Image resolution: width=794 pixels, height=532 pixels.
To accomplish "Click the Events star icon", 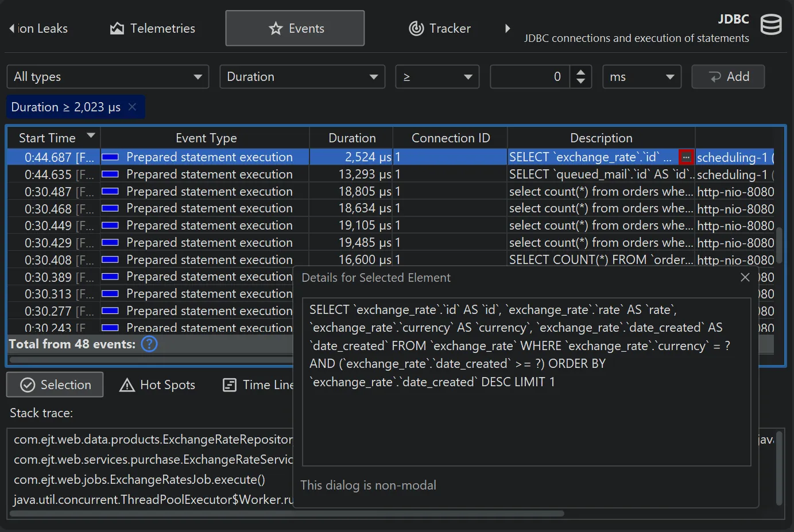I will [x=275, y=28].
